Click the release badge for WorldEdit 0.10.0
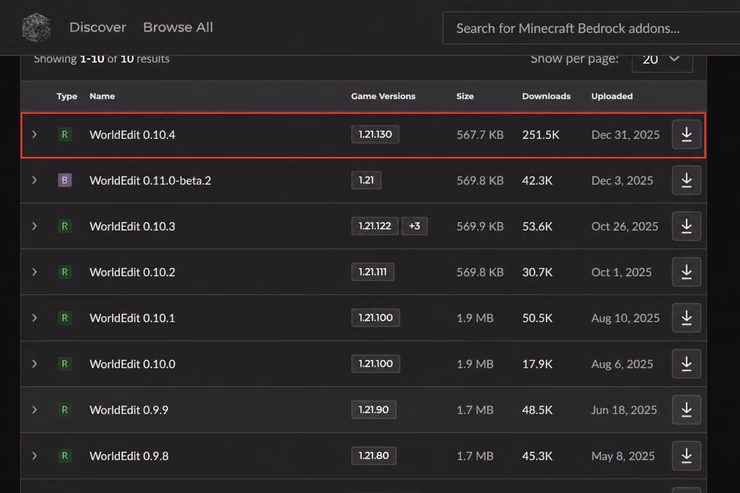The image size is (740, 493). [65, 364]
